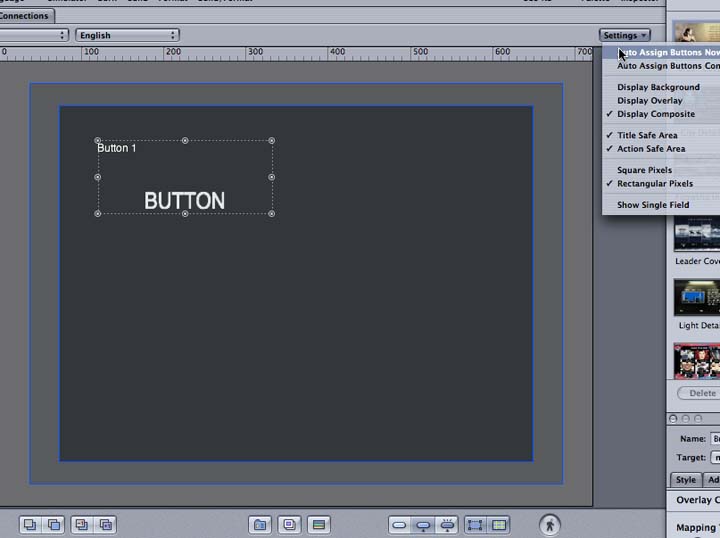720x538 pixels.
Task: Show the activated button state icon
Action: [x=447, y=524]
